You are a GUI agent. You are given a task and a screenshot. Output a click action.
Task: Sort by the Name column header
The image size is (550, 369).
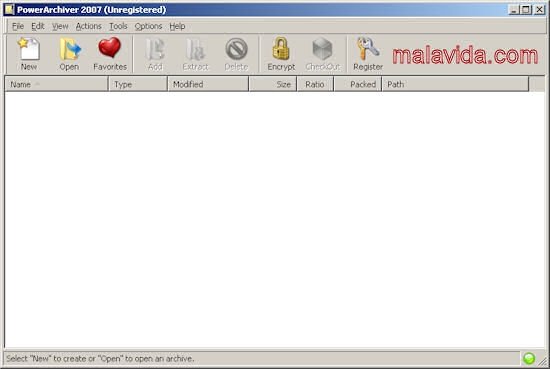tap(56, 84)
